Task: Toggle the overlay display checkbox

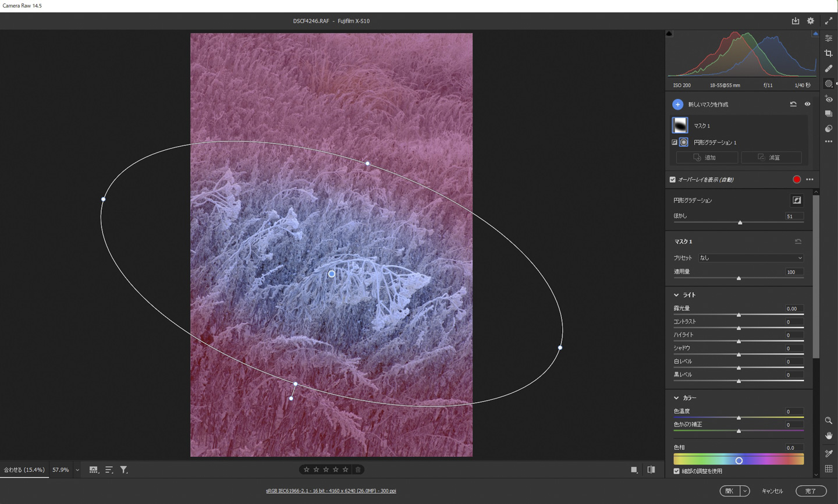Action: [673, 180]
